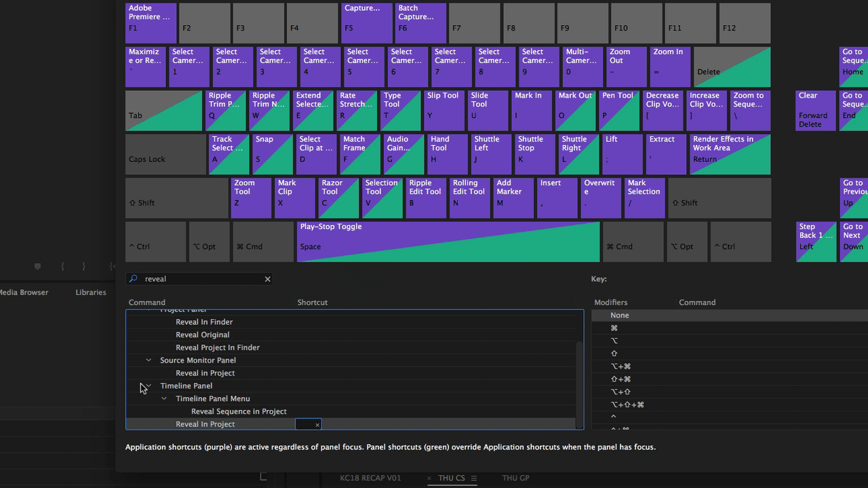
Task: Switch to the THU GP tab
Action: point(515,479)
